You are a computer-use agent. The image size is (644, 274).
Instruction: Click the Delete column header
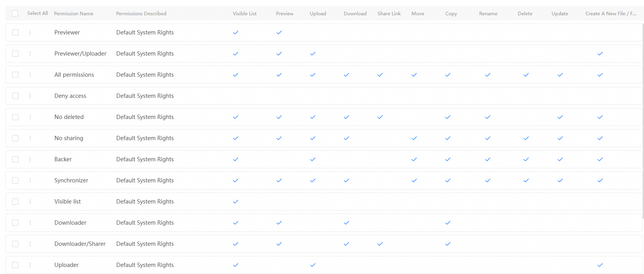pyautogui.click(x=525, y=14)
